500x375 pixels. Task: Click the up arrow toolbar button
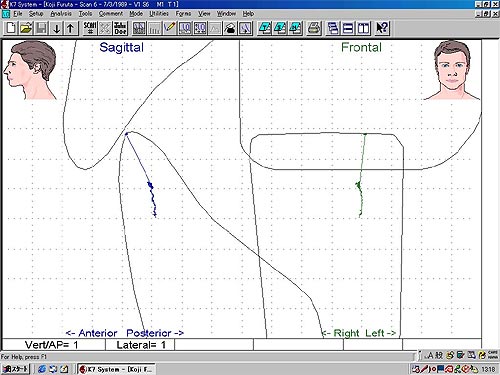71,28
